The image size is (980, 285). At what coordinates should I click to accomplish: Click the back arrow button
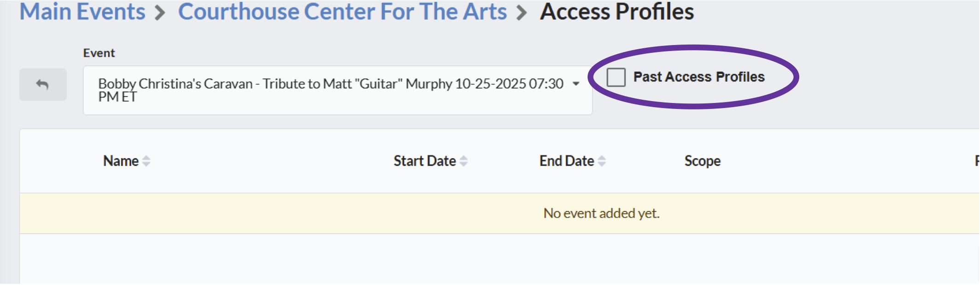click(x=43, y=85)
